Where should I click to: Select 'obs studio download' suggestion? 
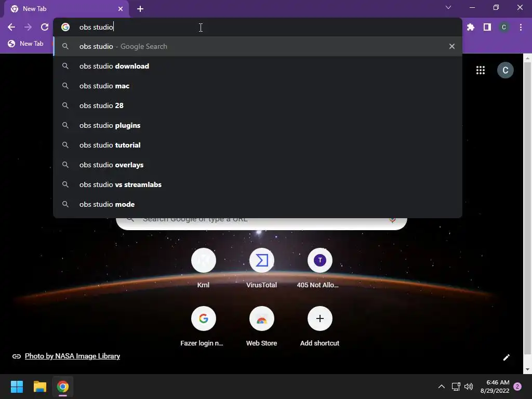pos(258,66)
